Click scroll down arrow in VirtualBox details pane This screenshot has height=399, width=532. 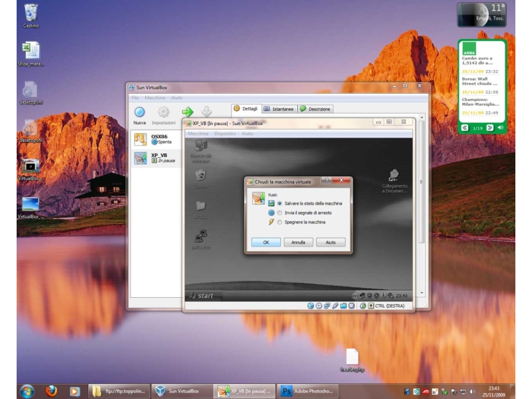(422, 293)
